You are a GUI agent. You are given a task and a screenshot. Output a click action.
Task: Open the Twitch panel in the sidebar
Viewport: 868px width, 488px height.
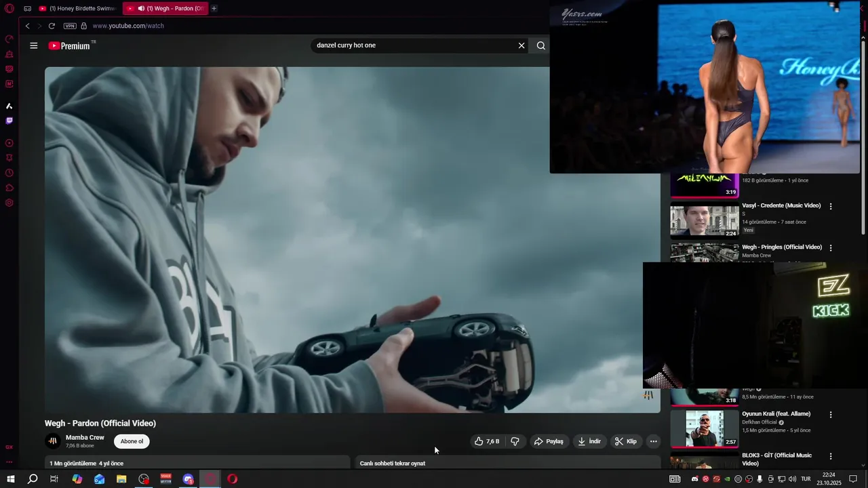click(x=9, y=121)
